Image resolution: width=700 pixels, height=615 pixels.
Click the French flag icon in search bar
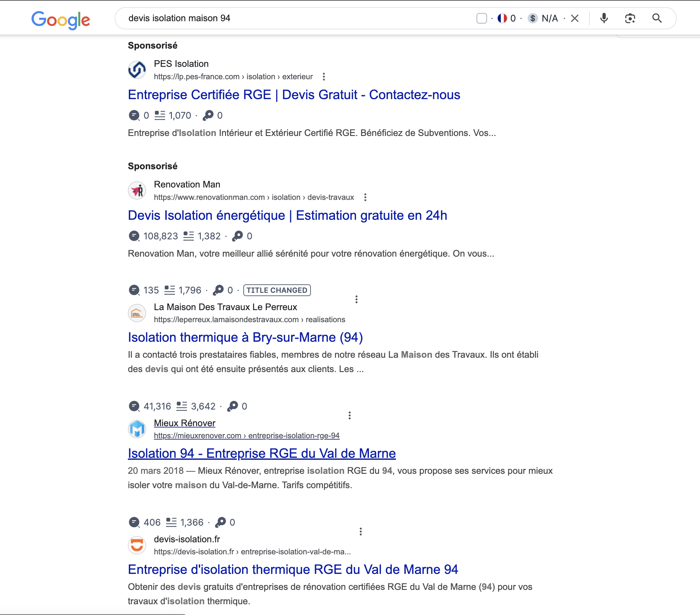[502, 18]
